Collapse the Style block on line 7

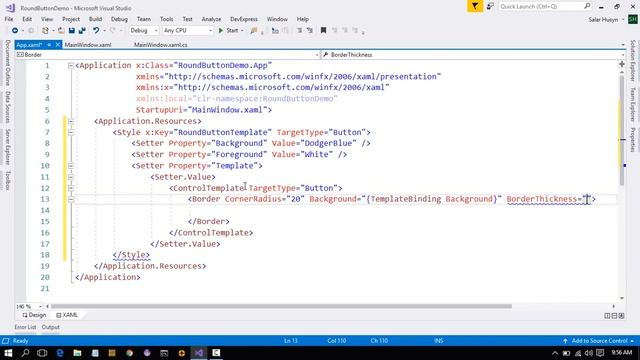pyautogui.click(x=71, y=132)
